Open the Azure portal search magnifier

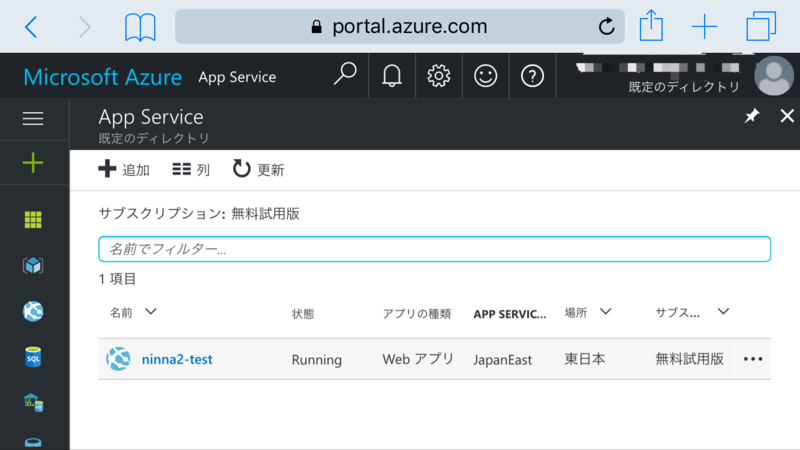345,76
